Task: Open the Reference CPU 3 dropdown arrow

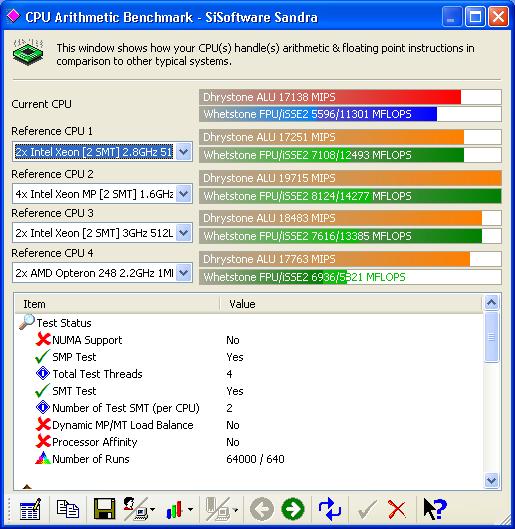Action: click(x=183, y=232)
